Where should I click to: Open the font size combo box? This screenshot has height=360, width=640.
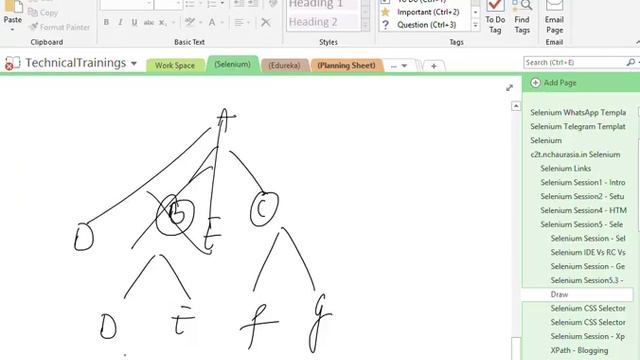[x=168, y=4]
